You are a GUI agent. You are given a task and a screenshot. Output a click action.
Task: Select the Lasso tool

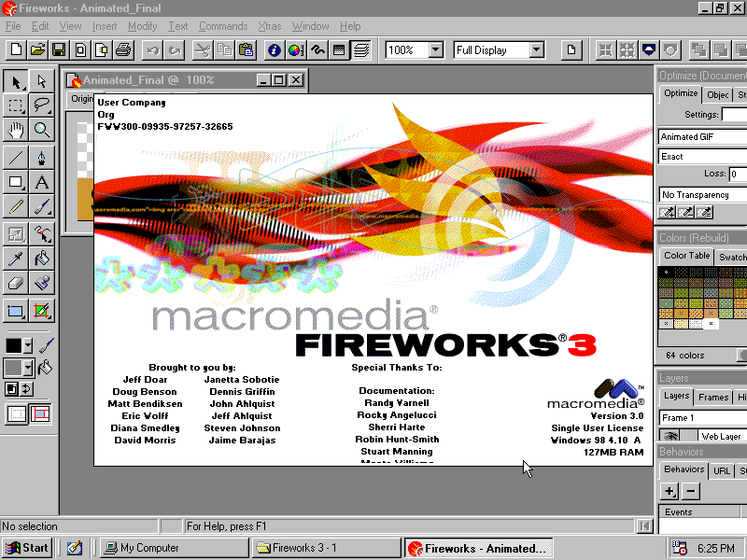pos(41,105)
